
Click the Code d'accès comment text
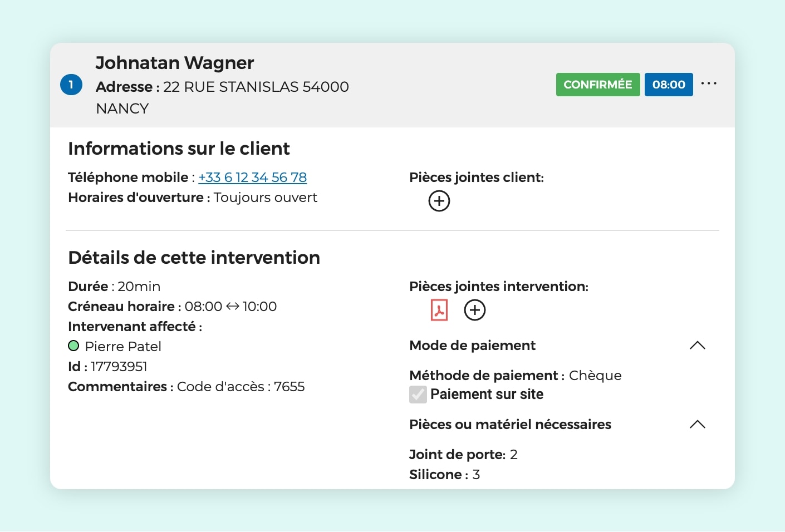[x=241, y=387]
